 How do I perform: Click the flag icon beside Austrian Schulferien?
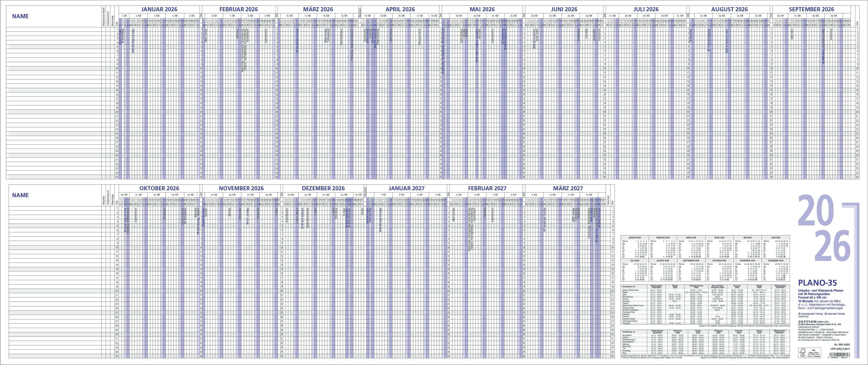634,332
